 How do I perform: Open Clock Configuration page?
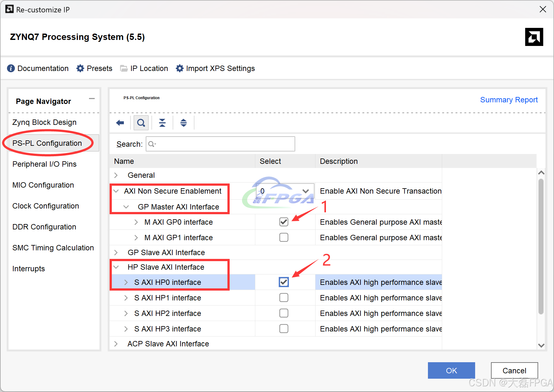[x=46, y=206]
